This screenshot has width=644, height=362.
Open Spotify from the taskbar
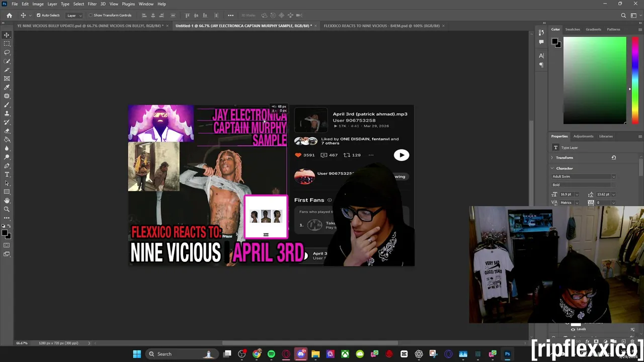(x=271, y=354)
